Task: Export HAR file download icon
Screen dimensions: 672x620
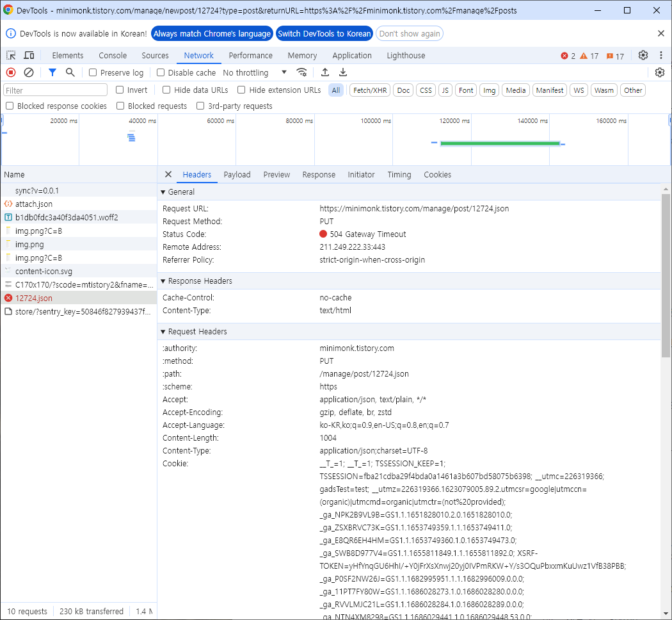Action: pos(343,72)
